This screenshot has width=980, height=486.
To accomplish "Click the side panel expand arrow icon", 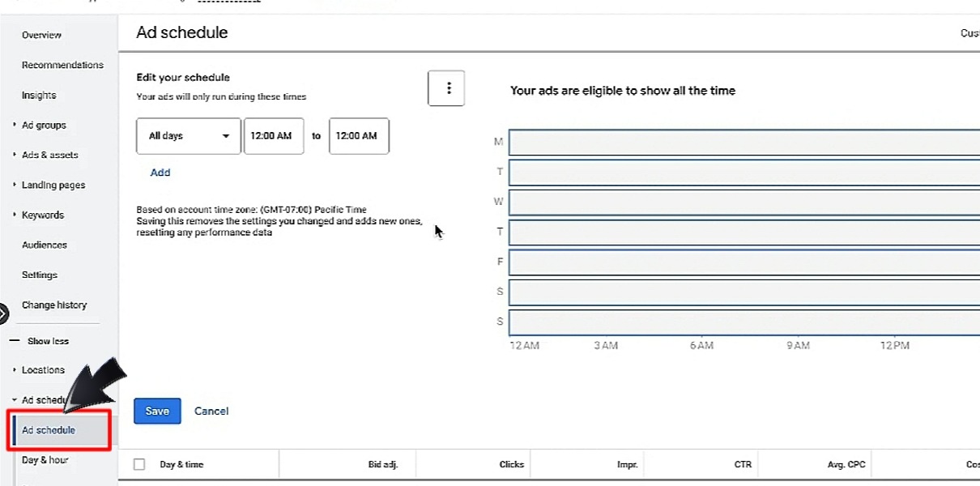I will click(x=2, y=313).
